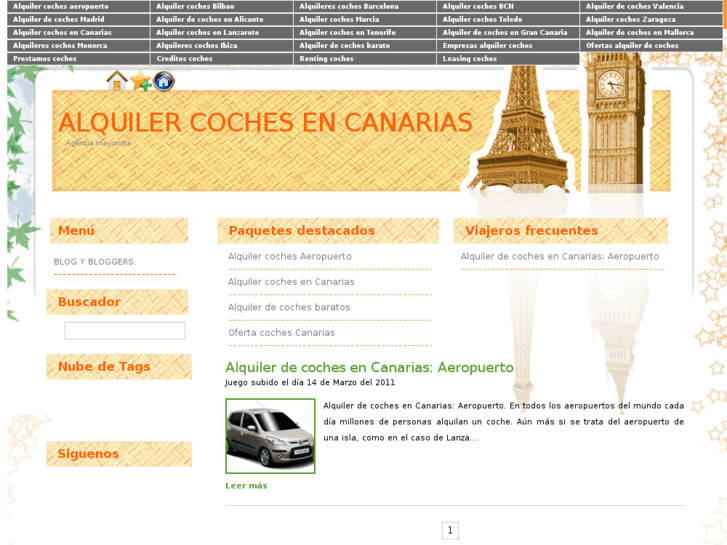Select Alquiler coches en Lanzarote
The height and width of the screenshot is (545, 727).
pos(208,32)
